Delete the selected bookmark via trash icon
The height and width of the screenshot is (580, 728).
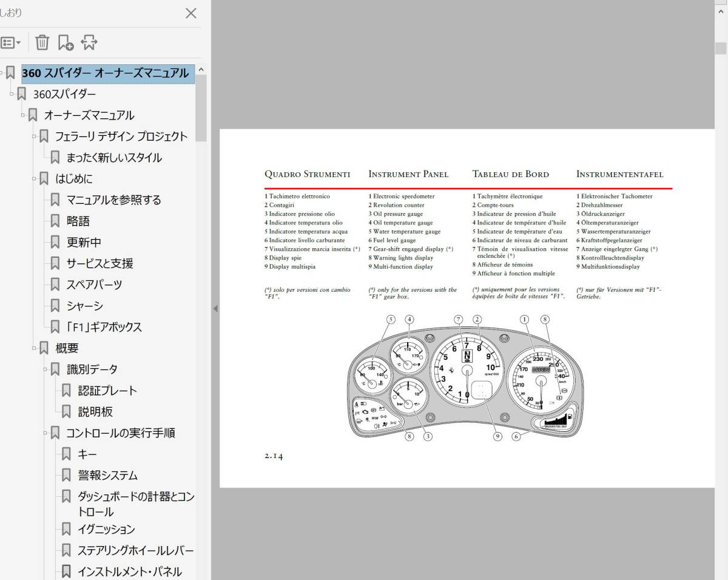tap(42, 42)
